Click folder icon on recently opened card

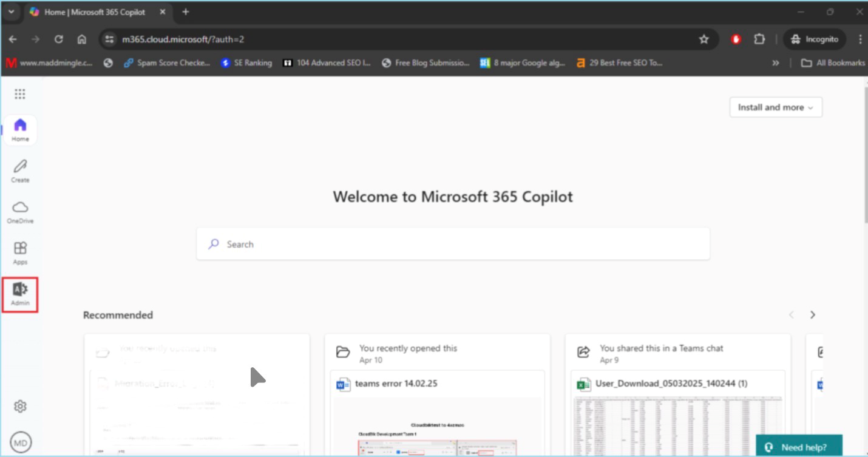coord(344,352)
